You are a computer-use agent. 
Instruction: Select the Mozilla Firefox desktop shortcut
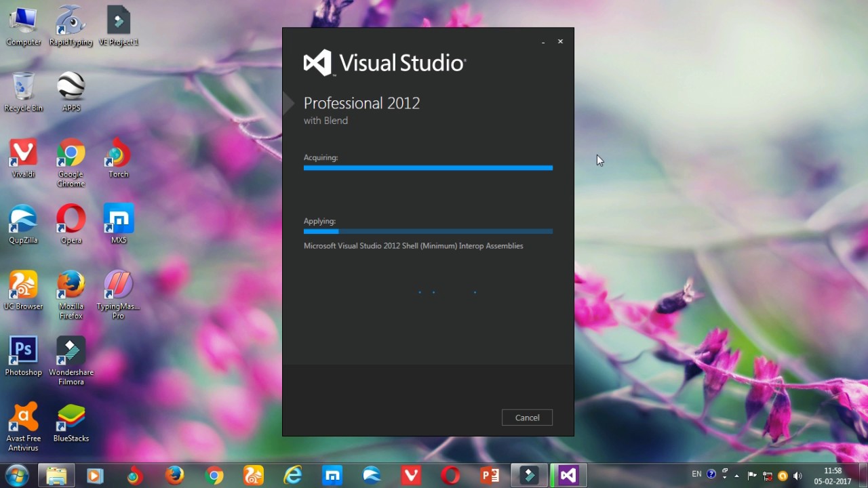(71, 295)
